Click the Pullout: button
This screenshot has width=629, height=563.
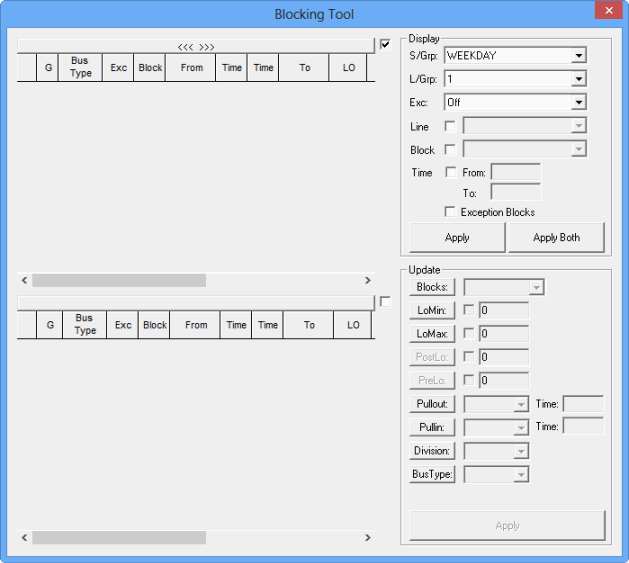pos(432,404)
